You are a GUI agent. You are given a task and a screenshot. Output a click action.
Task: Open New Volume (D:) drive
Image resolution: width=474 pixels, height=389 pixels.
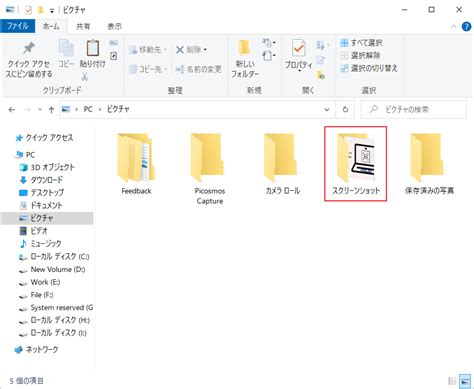(52, 269)
